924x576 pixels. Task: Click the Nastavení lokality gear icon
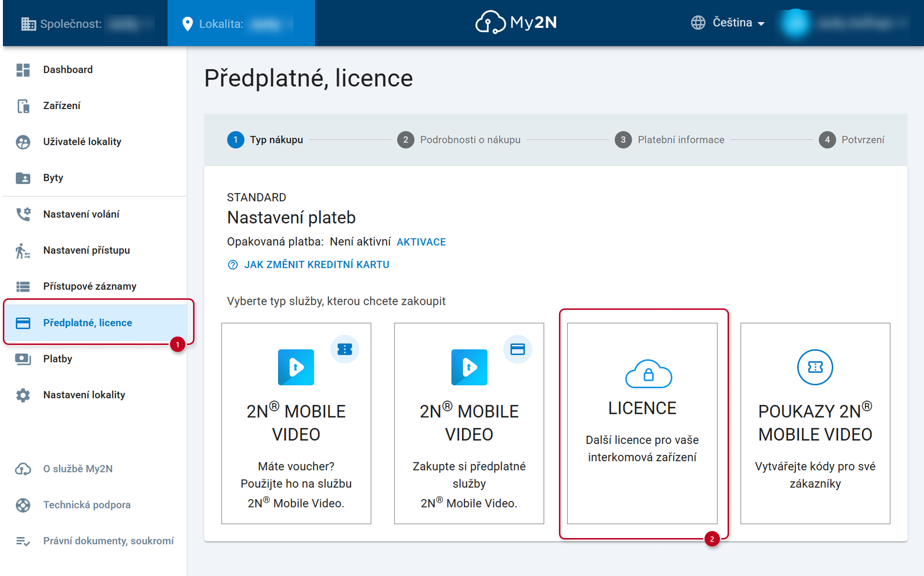click(x=23, y=395)
